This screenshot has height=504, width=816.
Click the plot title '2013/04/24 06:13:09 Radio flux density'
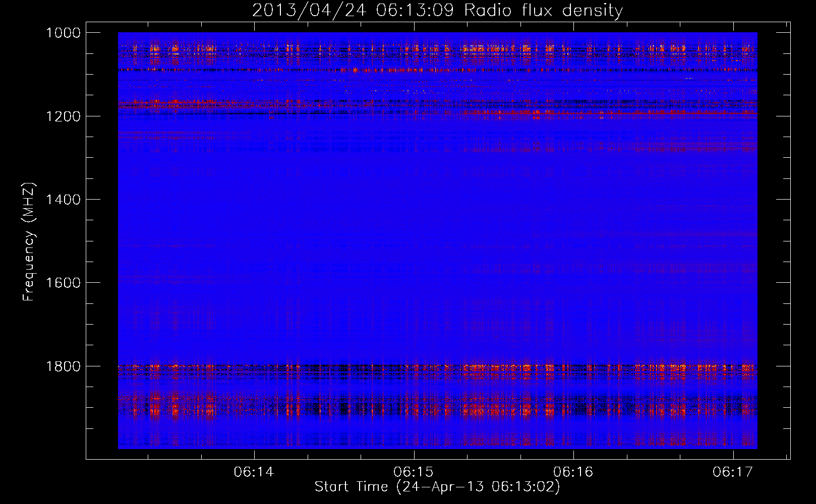coord(437,11)
